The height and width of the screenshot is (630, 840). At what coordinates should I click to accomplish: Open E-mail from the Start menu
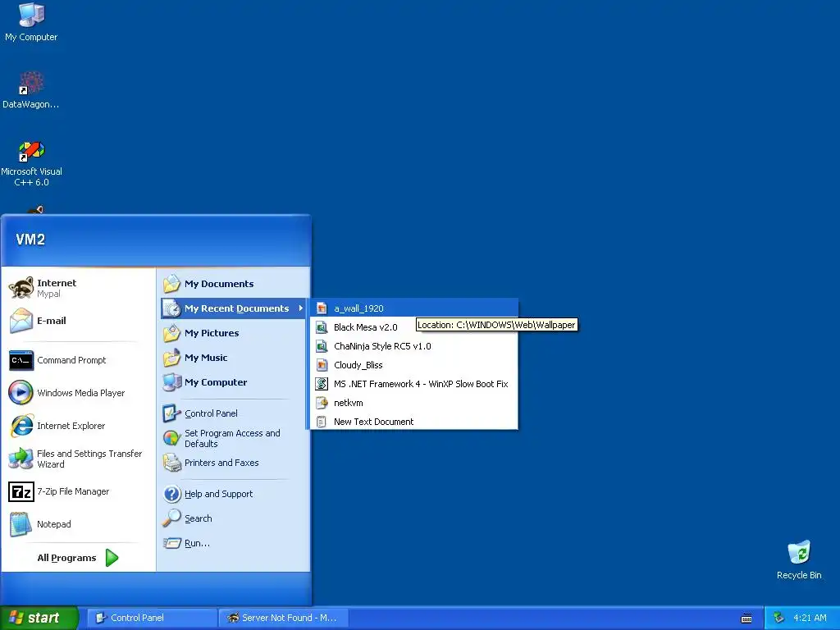point(78,321)
